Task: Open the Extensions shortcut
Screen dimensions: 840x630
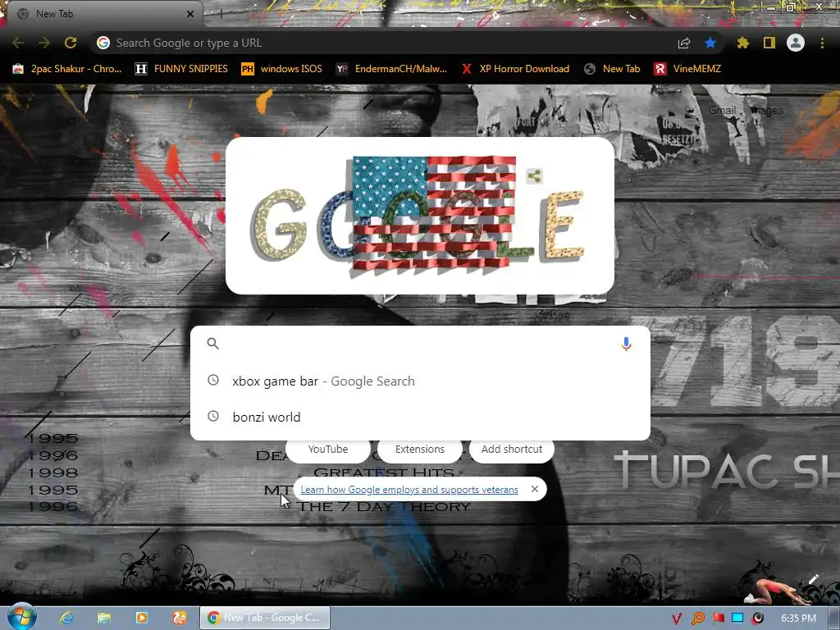Action: (x=420, y=450)
